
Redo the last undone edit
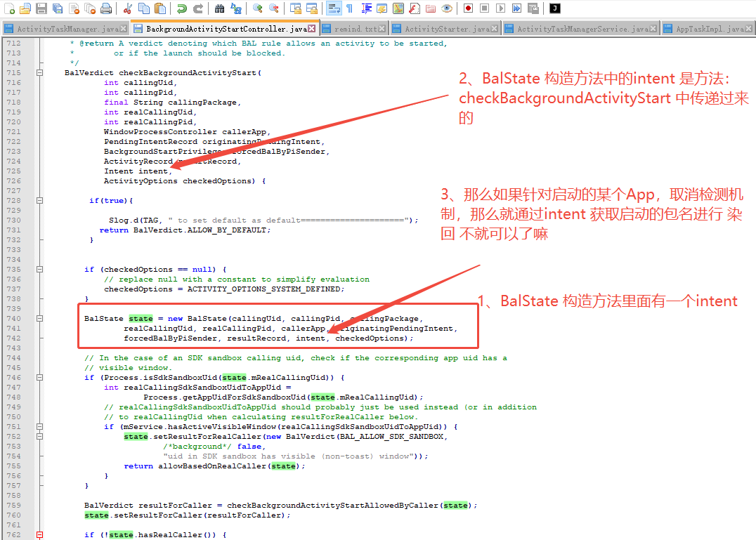click(197, 8)
